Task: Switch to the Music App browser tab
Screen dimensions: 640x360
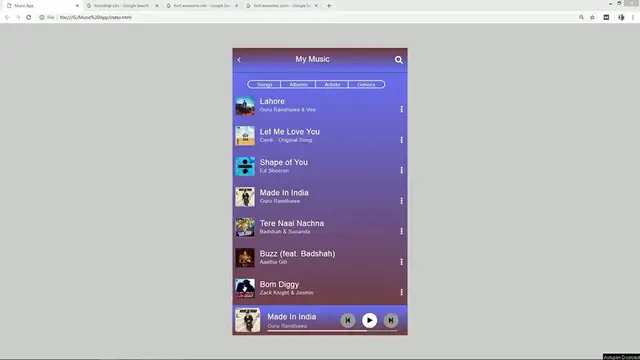Action: tap(42, 6)
